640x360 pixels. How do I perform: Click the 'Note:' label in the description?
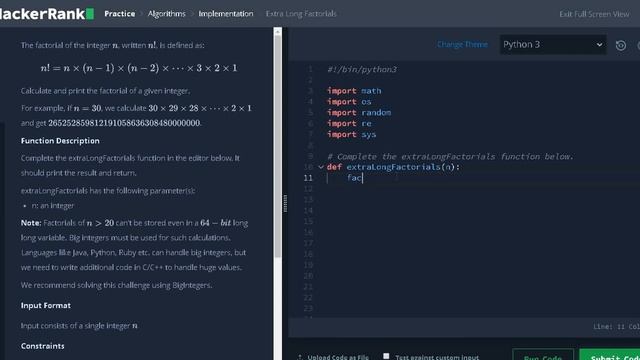(x=31, y=223)
